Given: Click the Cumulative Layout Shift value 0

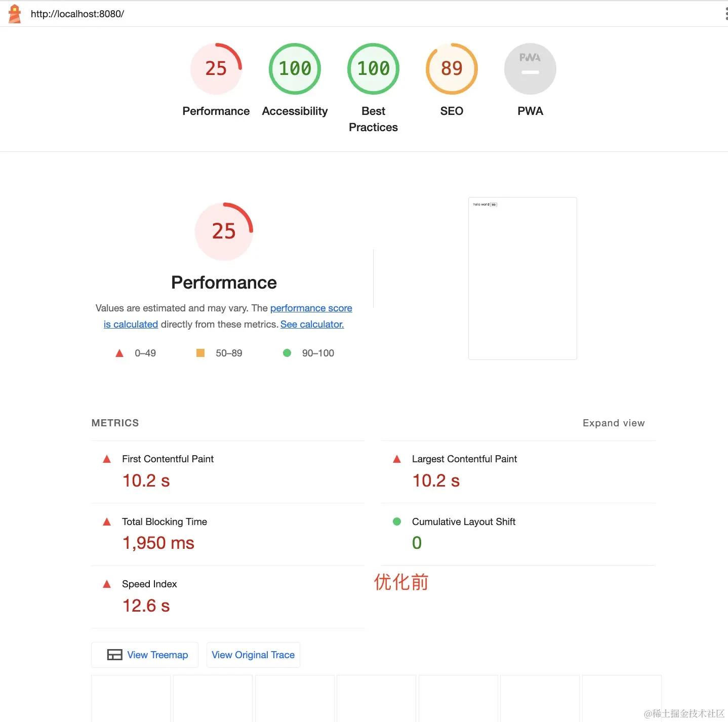Looking at the screenshot, I should click(417, 543).
